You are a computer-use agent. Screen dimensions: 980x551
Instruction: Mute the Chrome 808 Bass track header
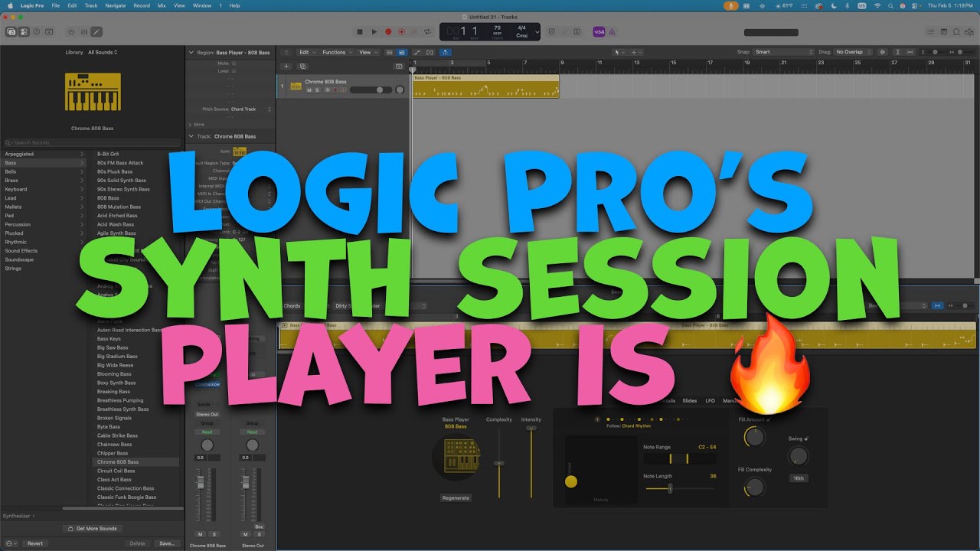pyautogui.click(x=309, y=90)
